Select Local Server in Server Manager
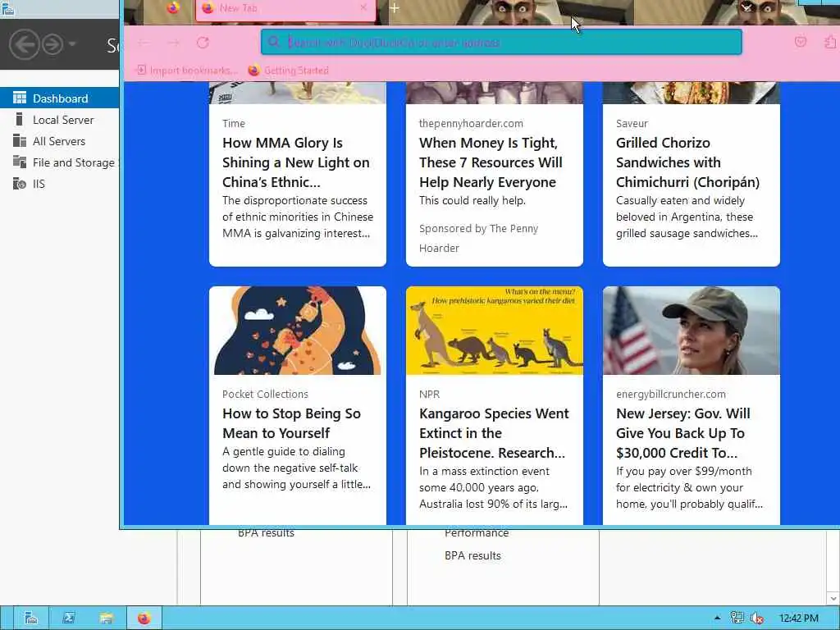This screenshot has height=630, width=840. 59,120
